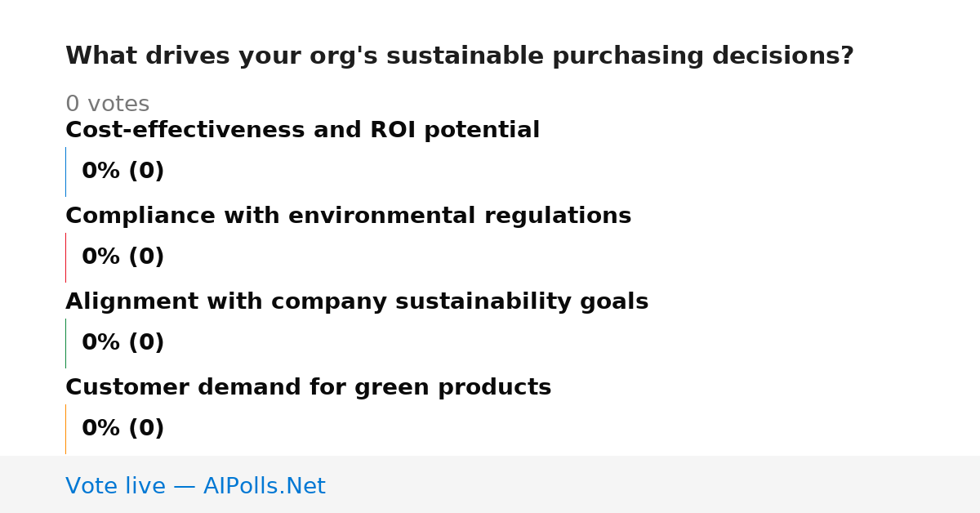
Task: Click the poll question heading
Action: 459,56
